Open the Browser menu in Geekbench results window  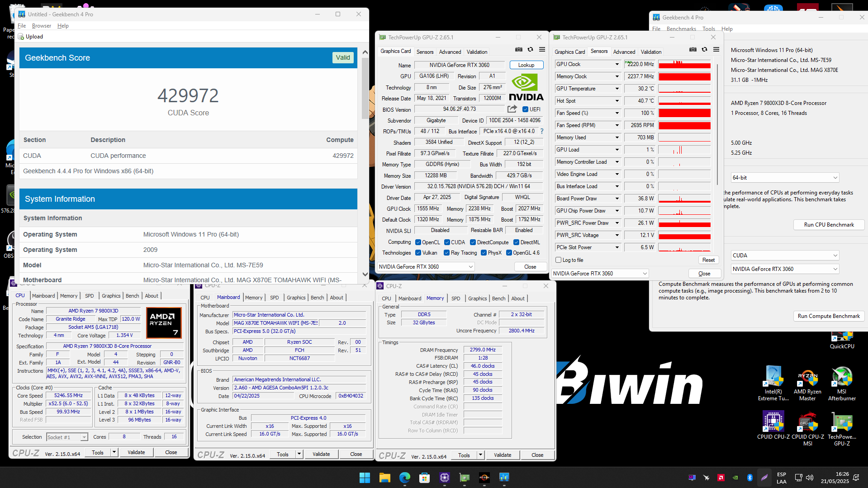42,26
